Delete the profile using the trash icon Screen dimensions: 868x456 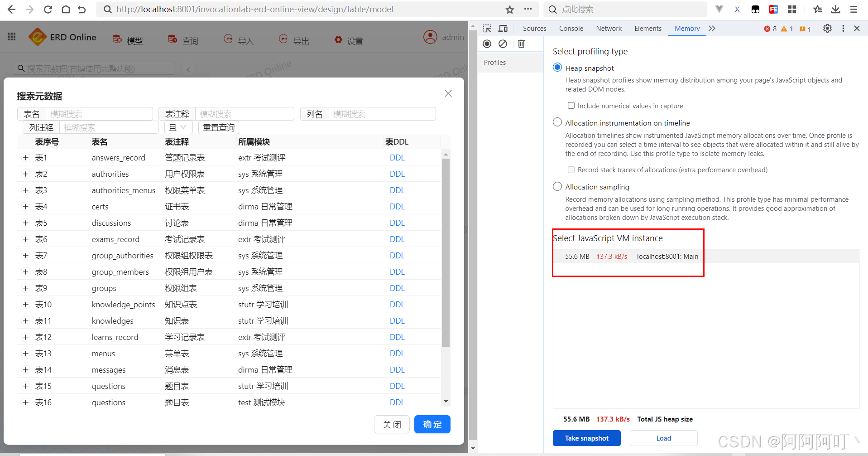(x=521, y=44)
